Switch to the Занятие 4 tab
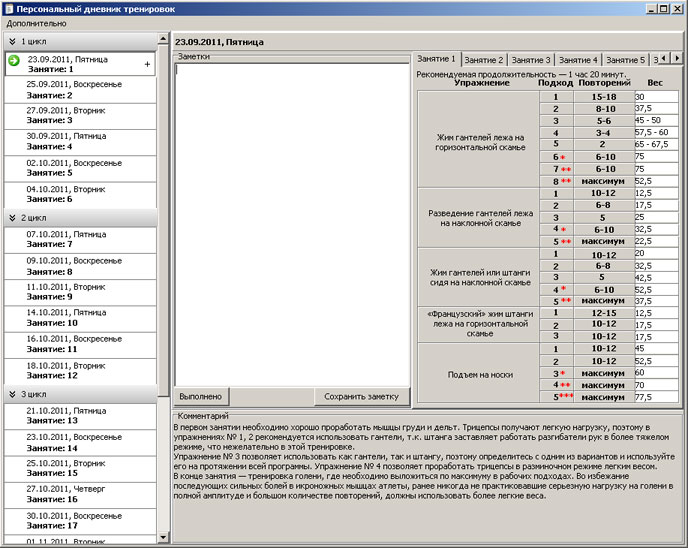Viewport: 688px width, 548px height. click(578, 60)
